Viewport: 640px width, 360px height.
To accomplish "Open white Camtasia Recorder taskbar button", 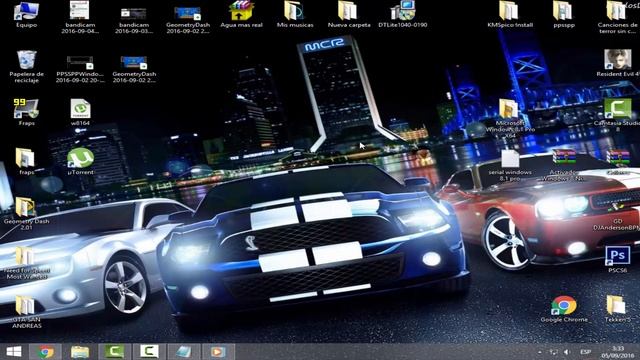I will tap(149, 351).
